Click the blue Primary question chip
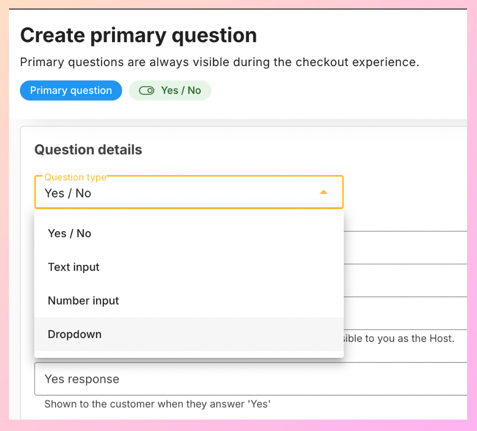This screenshot has width=477, height=431. (x=71, y=90)
